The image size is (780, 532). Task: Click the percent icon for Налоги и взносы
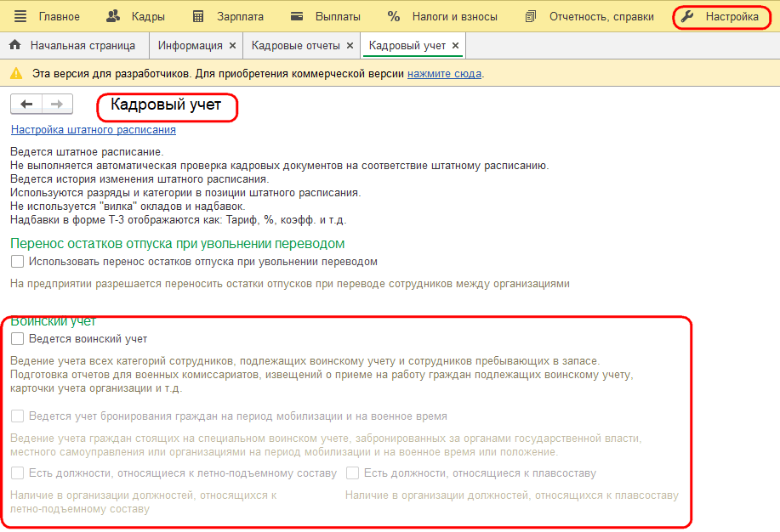(394, 16)
